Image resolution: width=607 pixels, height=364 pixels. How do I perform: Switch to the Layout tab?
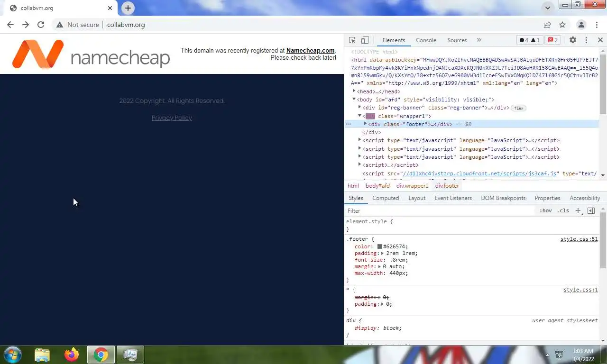coord(417,198)
